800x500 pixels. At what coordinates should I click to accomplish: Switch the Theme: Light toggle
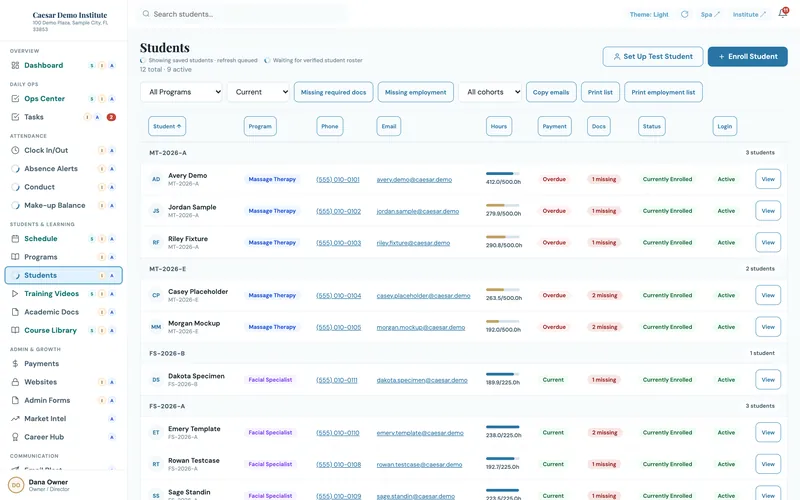tap(649, 14)
